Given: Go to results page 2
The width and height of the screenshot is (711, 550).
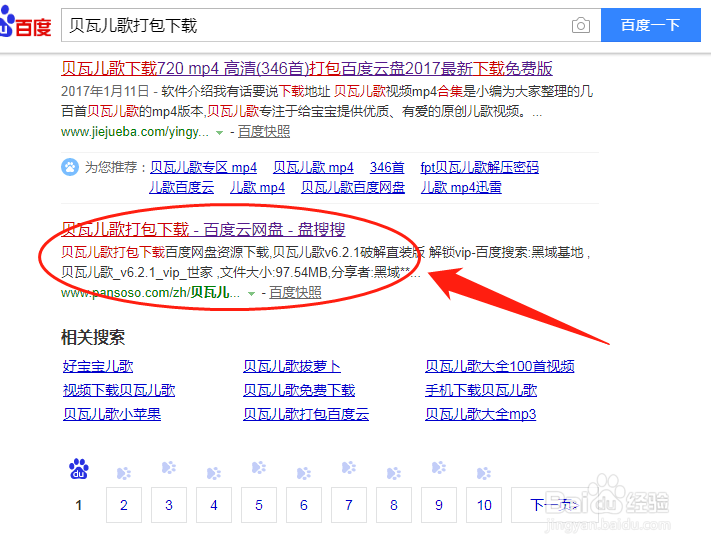Looking at the screenshot, I should 124,505.
